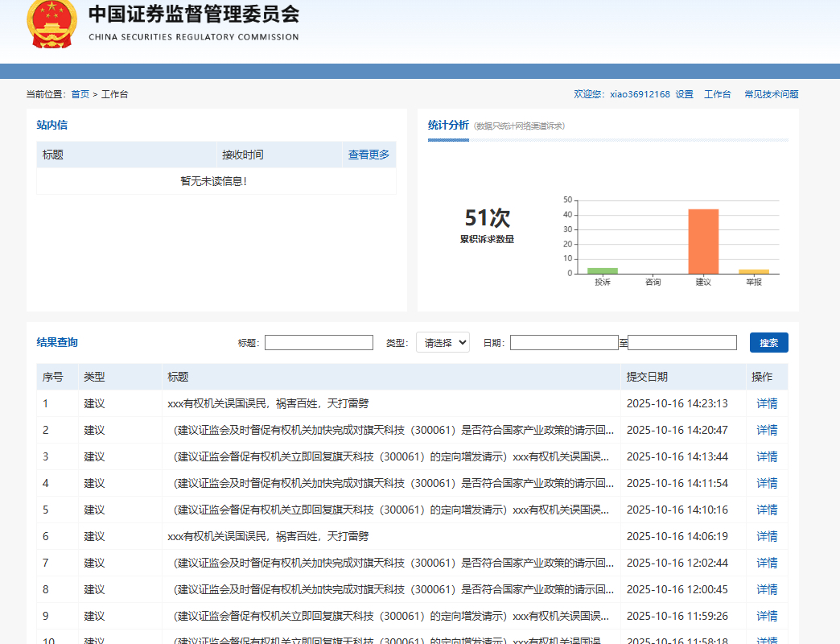Click the CSRC national emblem logo
The image size is (840, 644).
pyautogui.click(x=51, y=23)
